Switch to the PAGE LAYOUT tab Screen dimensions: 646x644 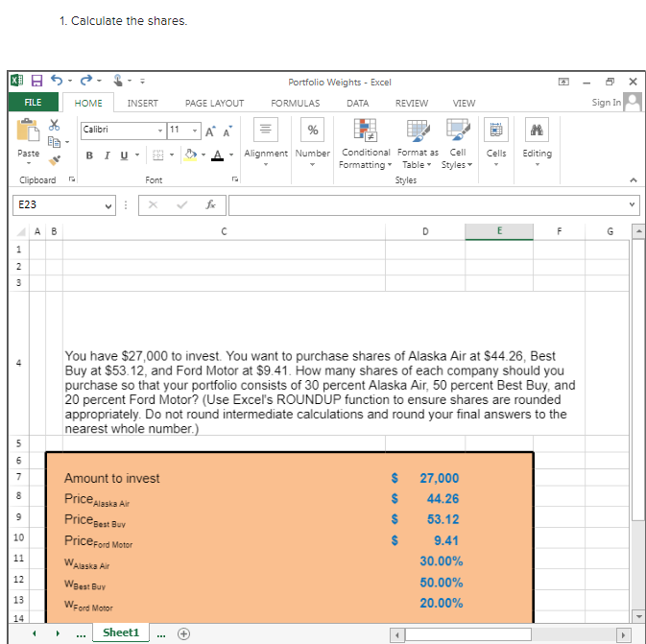pos(214,103)
